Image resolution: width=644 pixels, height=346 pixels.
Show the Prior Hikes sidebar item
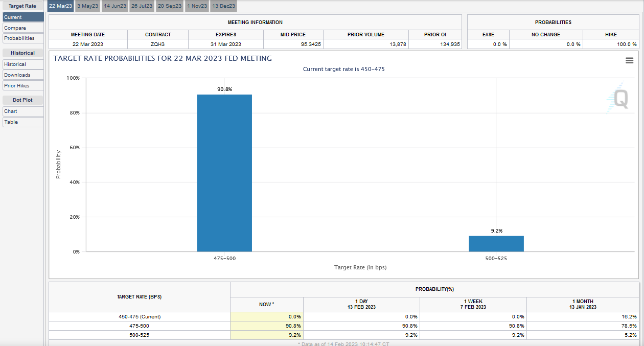click(23, 86)
